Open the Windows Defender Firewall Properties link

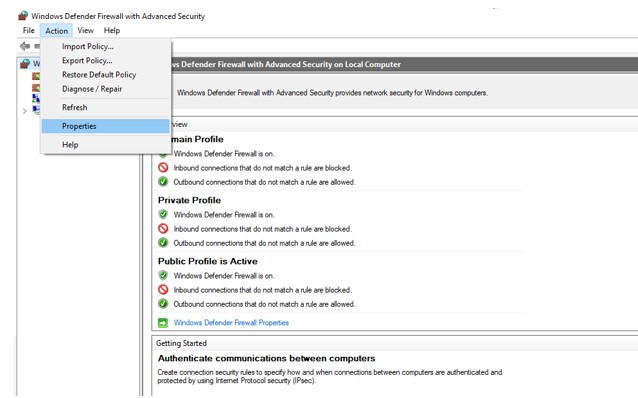[x=231, y=323]
